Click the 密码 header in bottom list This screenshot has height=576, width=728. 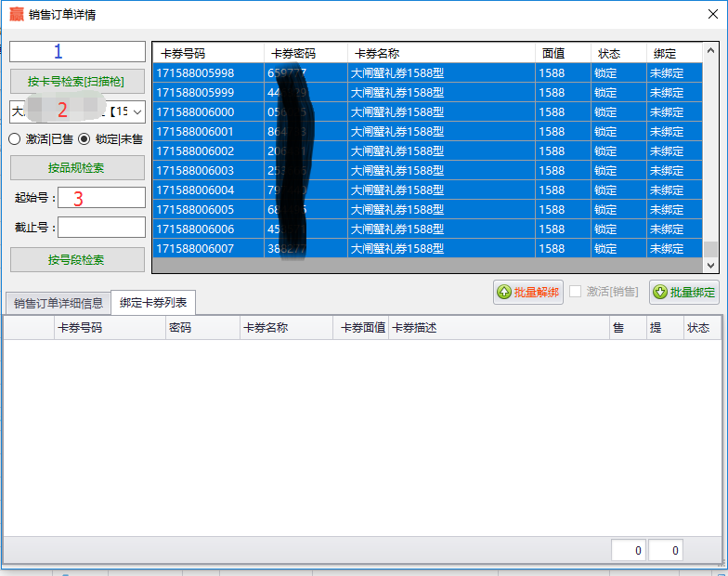click(202, 328)
